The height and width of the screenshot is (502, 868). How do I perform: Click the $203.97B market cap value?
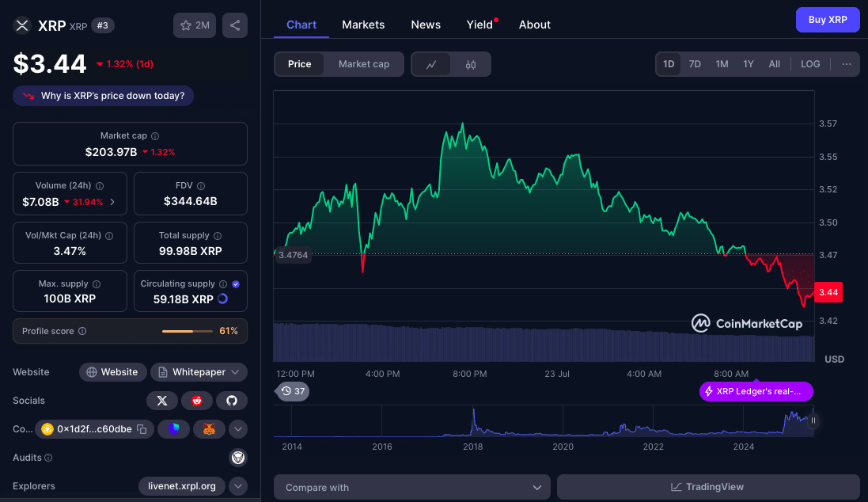(x=112, y=152)
